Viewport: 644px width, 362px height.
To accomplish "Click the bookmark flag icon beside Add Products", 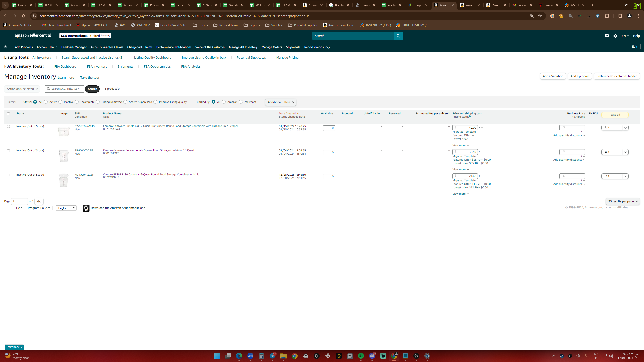I will (x=5, y=47).
